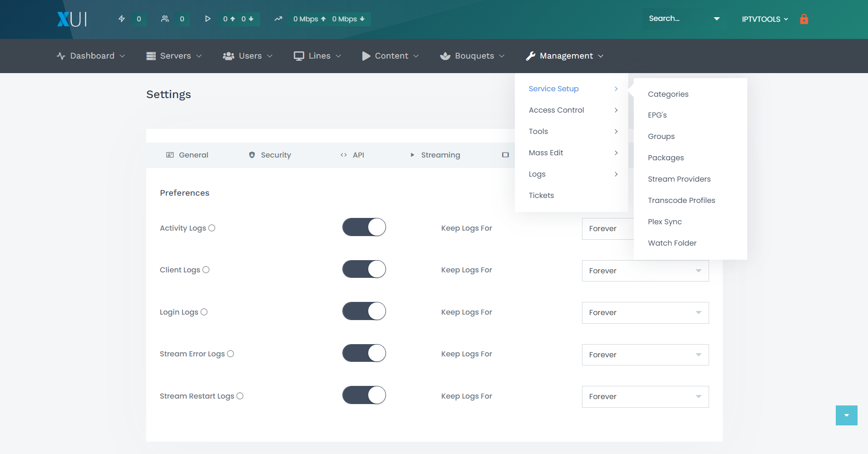
Task: Open the Search dropdown in header
Action: click(685, 19)
